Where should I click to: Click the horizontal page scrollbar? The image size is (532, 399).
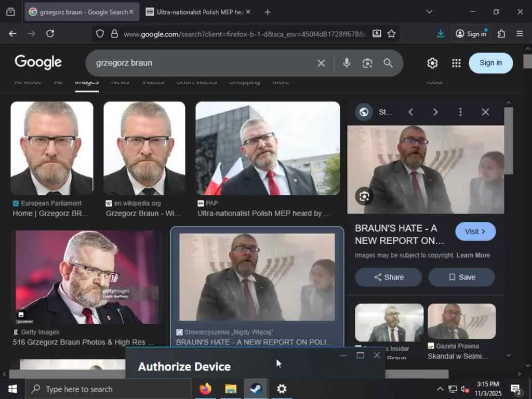pos(229,374)
